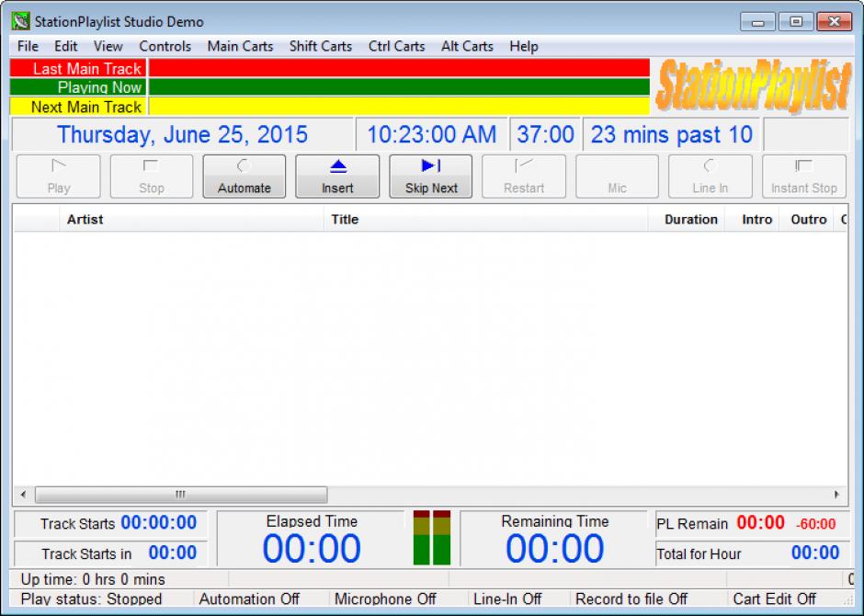This screenshot has width=864, height=616.
Task: Open the Help menu
Action: point(524,46)
